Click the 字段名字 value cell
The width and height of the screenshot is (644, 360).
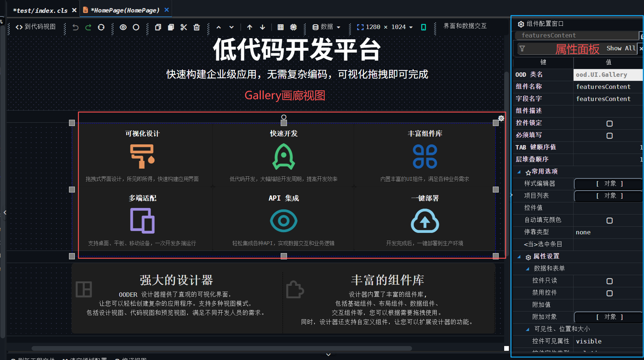608,99
